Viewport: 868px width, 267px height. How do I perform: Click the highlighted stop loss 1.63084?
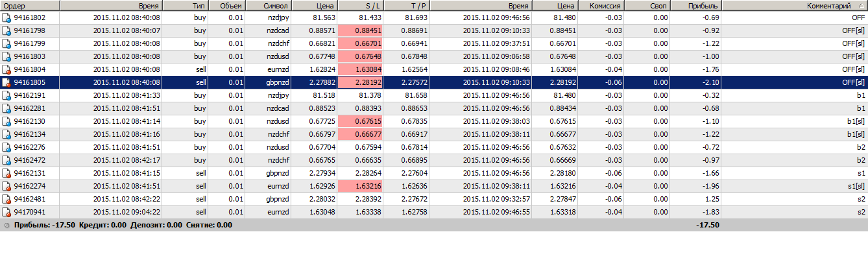point(361,69)
